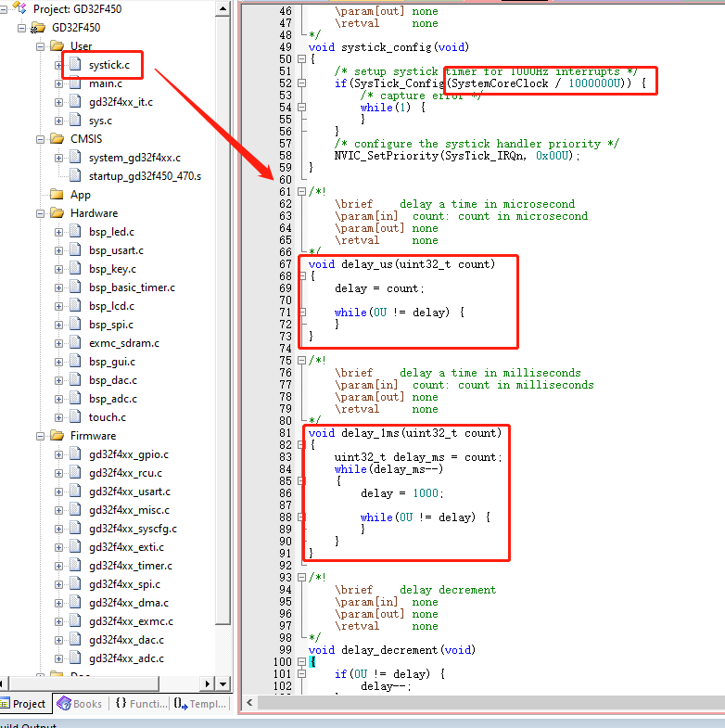Switch to the Templates tab
The image size is (725, 728).
click(x=200, y=704)
